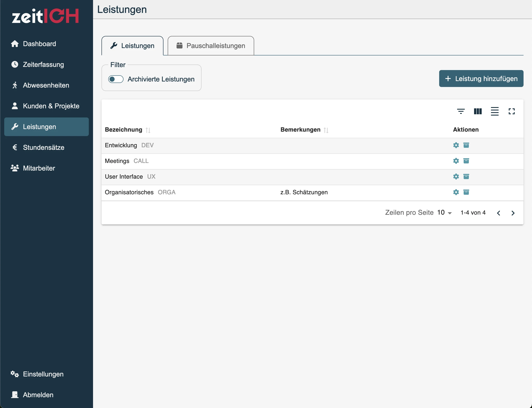Click the 'z.B. Schätzungen' remark

(x=304, y=192)
